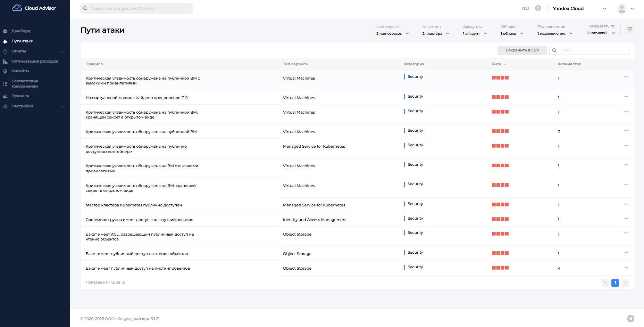The height and width of the screenshot is (327, 644).
Task: Expand the Namespace filter dropdown
Action: [x=393, y=33]
